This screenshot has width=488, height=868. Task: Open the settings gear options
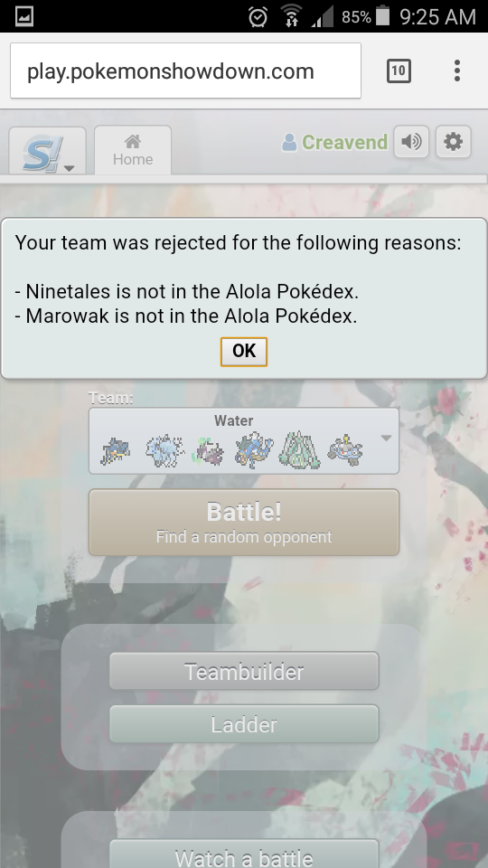pyautogui.click(x=453, y=142)
